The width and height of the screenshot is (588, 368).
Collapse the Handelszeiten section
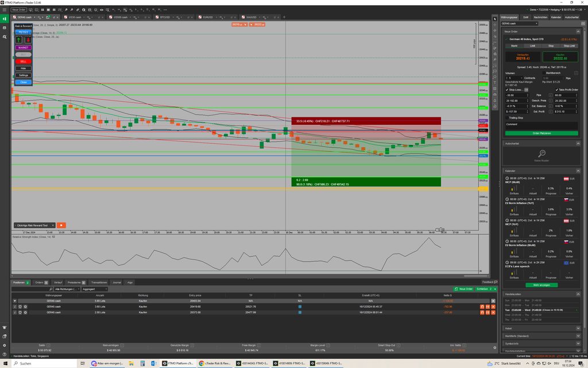(578, 294)
